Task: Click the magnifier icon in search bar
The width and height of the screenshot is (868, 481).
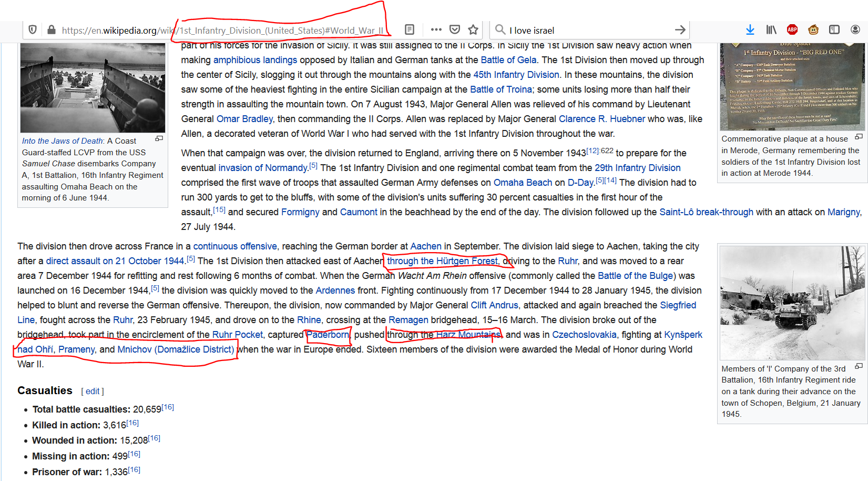Action: [501, 29]
